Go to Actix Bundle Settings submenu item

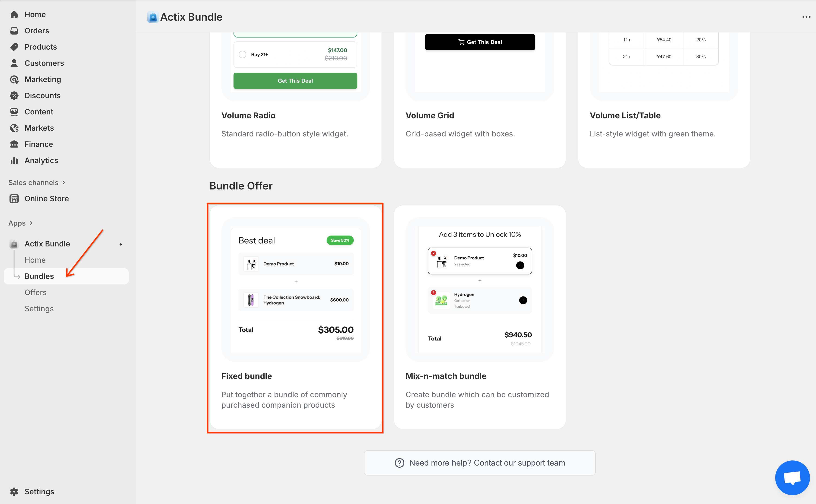click(x=39, y=309)
